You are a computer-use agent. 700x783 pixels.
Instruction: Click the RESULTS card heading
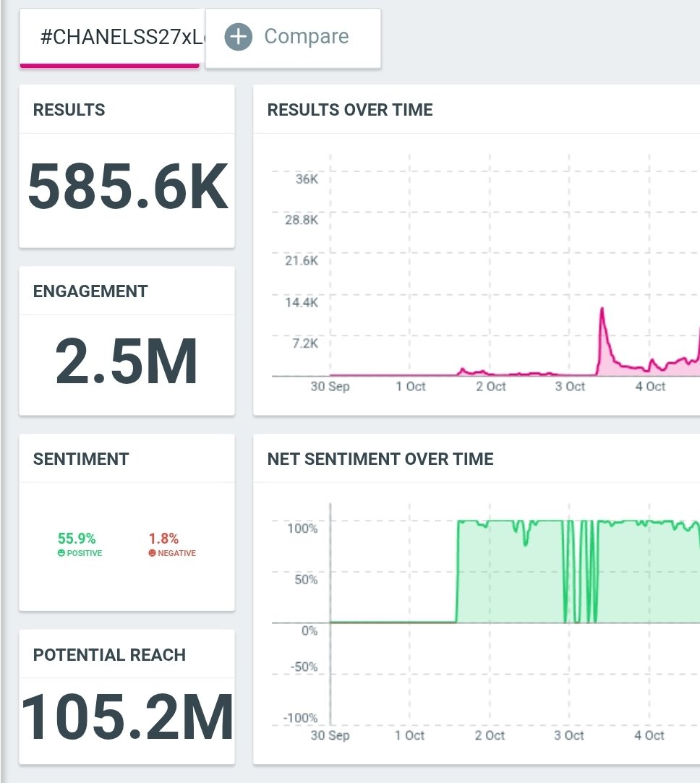69,110
